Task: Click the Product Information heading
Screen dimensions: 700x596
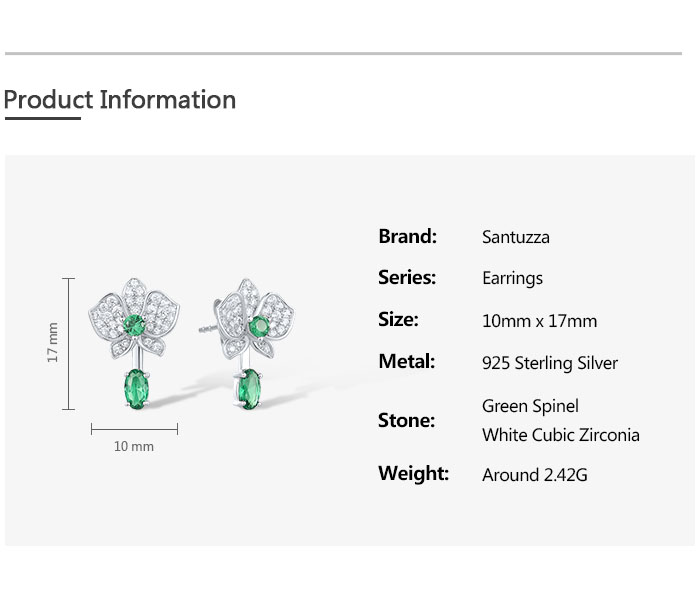Action: [x=120, y=100]
